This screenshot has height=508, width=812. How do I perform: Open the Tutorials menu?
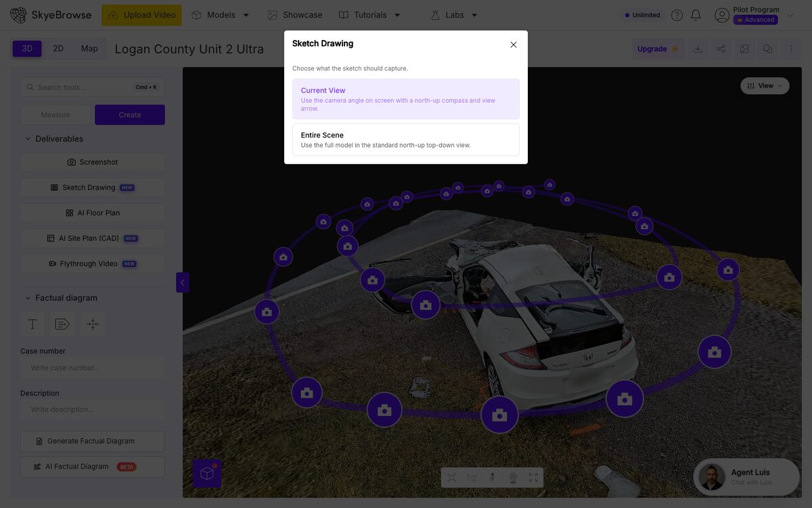pyautogui.click(x=370, y=15)
